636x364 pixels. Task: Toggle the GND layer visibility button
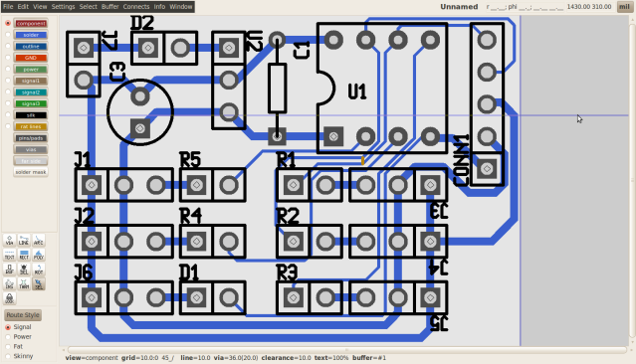(x=31, y=58)
